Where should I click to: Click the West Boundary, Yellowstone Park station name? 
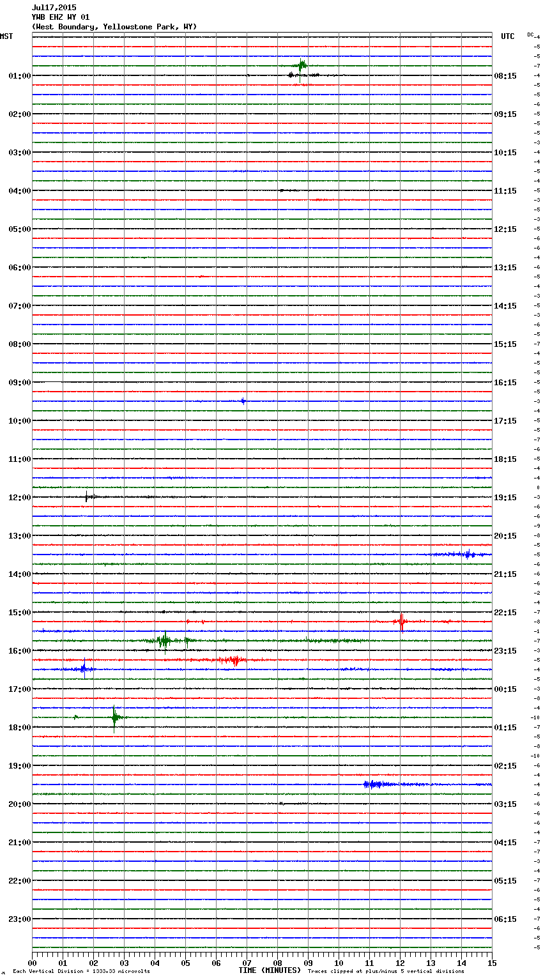pyautogui.click(x=114, y=27)
